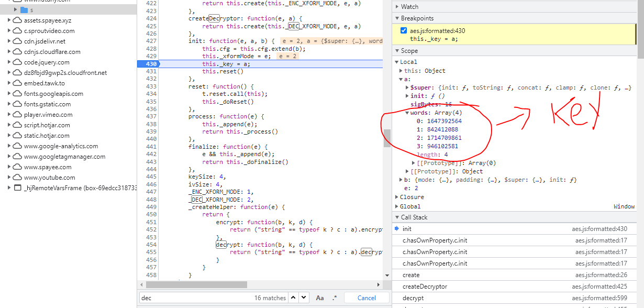The height and width of the screenshot is (308, 644).
Task: Expand the Global scope
Action: [x=396, y=206]
